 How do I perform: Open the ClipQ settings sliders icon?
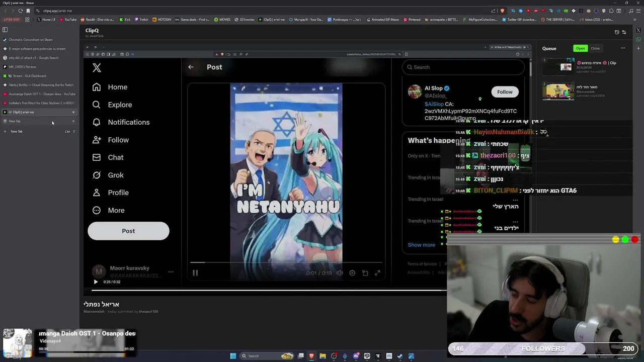coord(624,32)
